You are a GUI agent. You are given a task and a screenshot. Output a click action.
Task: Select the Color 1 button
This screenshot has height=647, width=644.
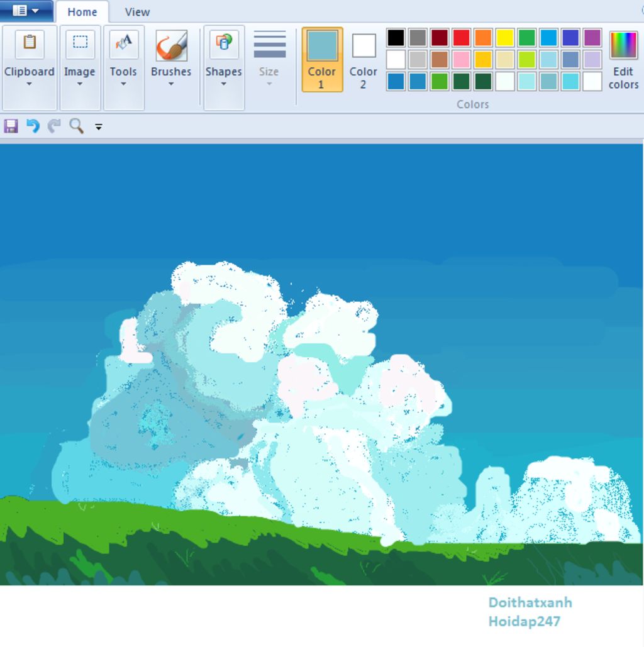point(323,59)
